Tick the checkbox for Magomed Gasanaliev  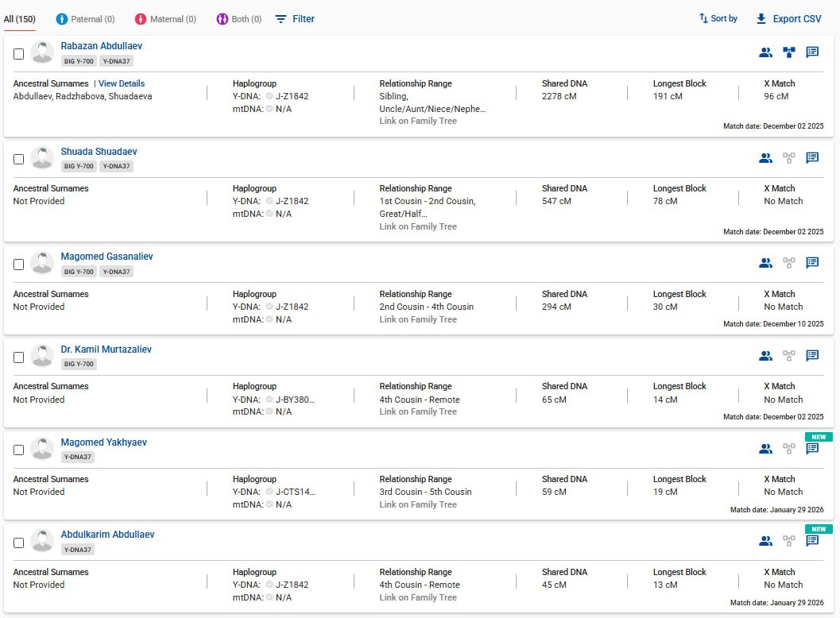(19, 265)
